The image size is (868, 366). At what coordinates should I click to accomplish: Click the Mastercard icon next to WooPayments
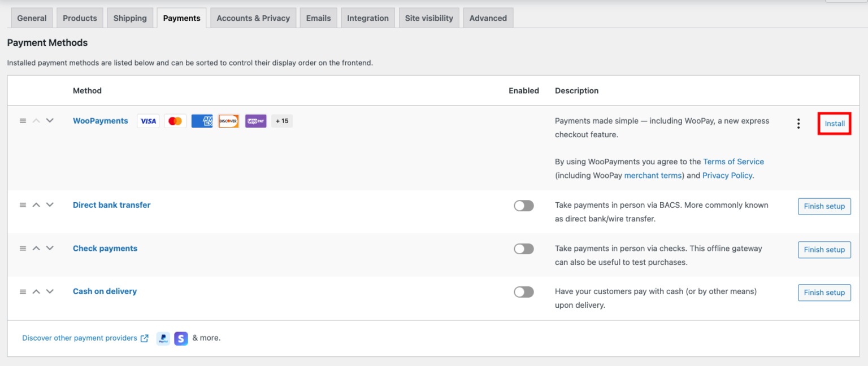[x=175, y=121]
